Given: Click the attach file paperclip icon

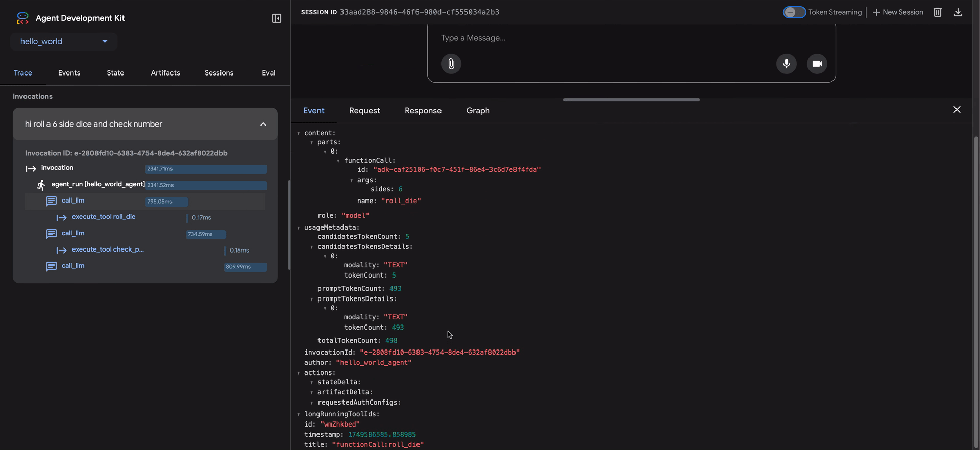Looking at the screenshot, I should [451, 64].
